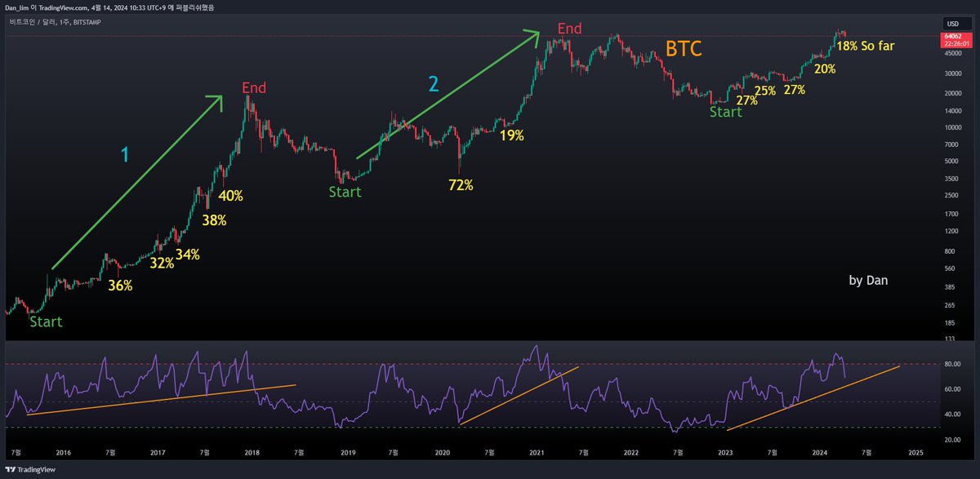Select the yellow '40%' correction label
Screen dimensions: 980x479
(x=231, y=195)
